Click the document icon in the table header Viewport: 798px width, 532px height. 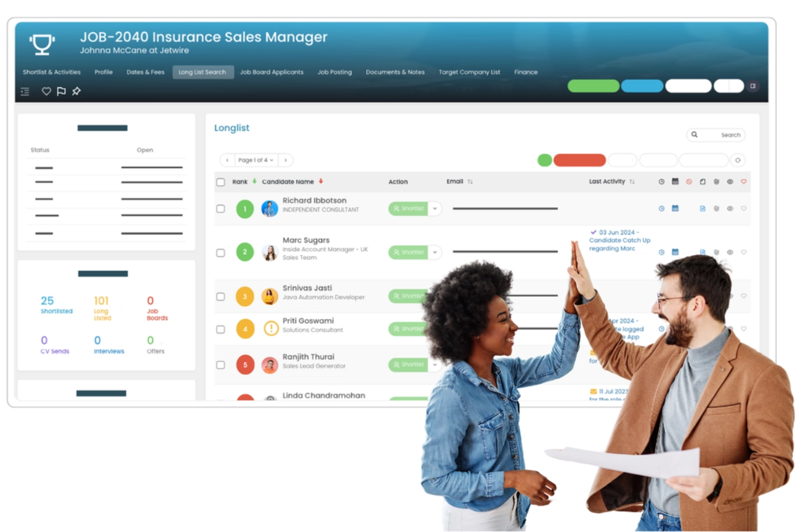tap(702, 181)
